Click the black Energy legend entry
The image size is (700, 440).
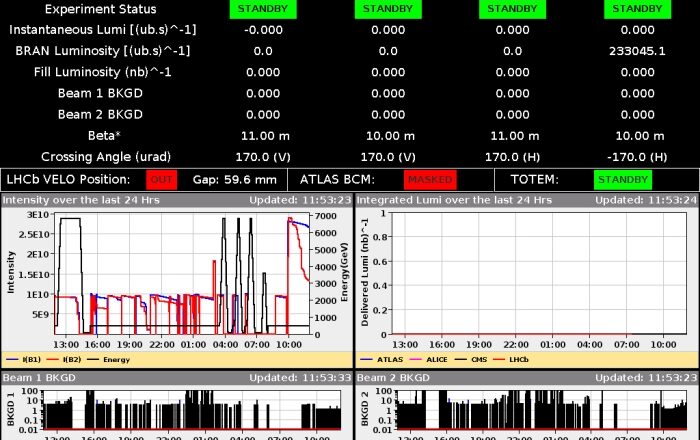tap(108, 359)
